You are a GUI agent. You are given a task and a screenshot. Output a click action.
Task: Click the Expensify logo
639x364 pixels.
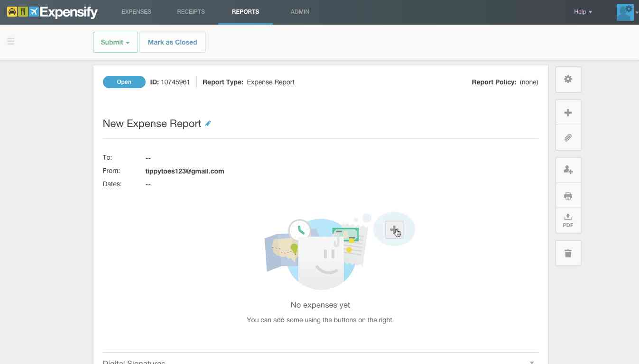52,12
